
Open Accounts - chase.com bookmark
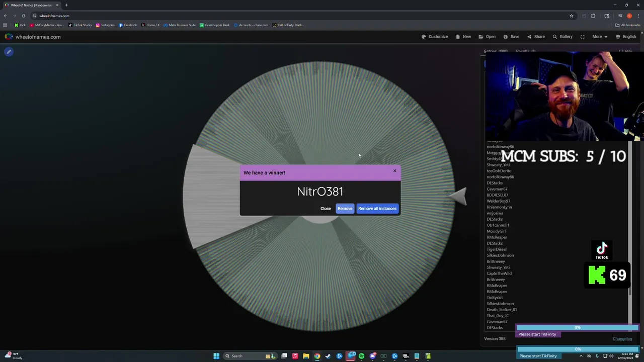point(251,25)
